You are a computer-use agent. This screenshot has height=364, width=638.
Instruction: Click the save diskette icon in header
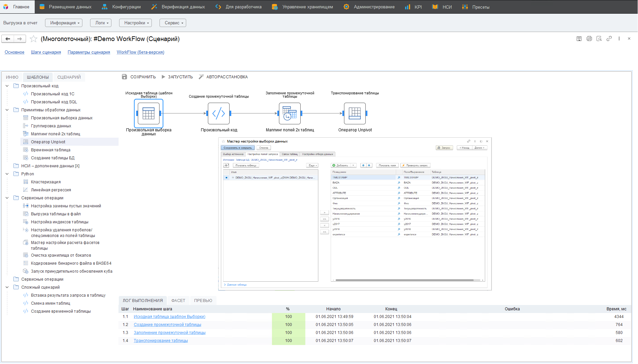pos(579,39)
